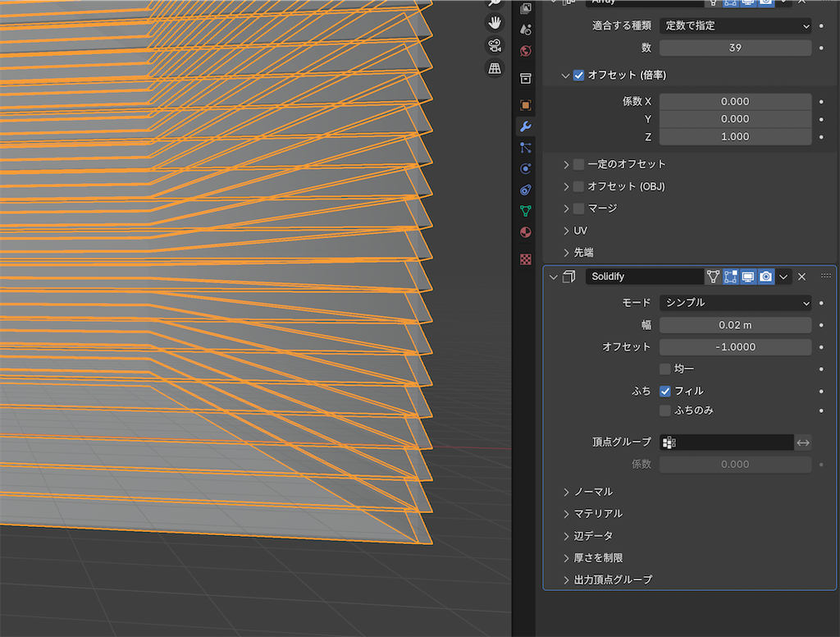This screenshot has height=637, width=840.
Task: Open the Texture properties checker tab
Action: coord(526,259)
